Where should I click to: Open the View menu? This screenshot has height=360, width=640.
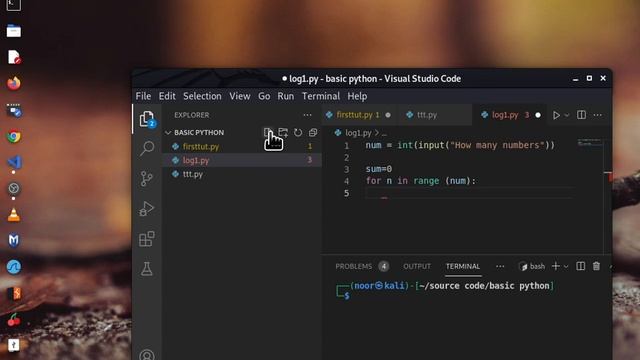point(240,96)
